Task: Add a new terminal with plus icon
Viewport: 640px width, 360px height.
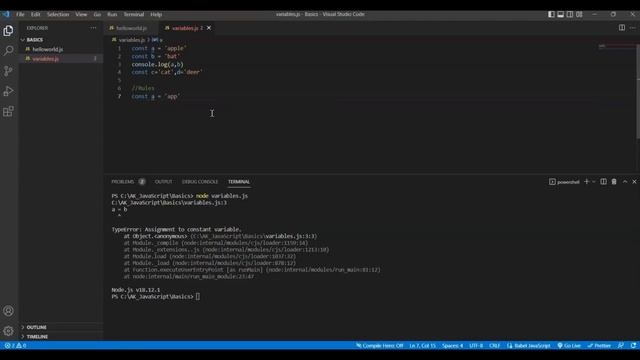Action: [587, 182]
